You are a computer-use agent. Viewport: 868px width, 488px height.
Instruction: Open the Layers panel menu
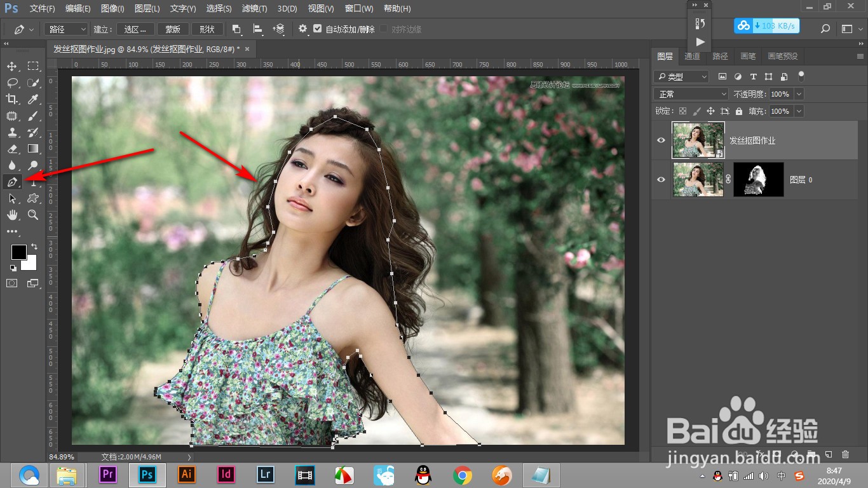point(860,56)
